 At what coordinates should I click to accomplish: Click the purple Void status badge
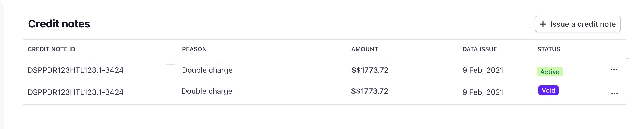pos(548,90)
